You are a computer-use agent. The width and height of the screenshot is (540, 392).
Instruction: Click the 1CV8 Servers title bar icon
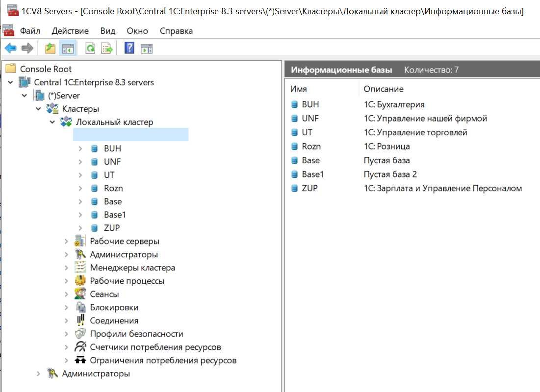pyautogui.click(x=13, y=10)
